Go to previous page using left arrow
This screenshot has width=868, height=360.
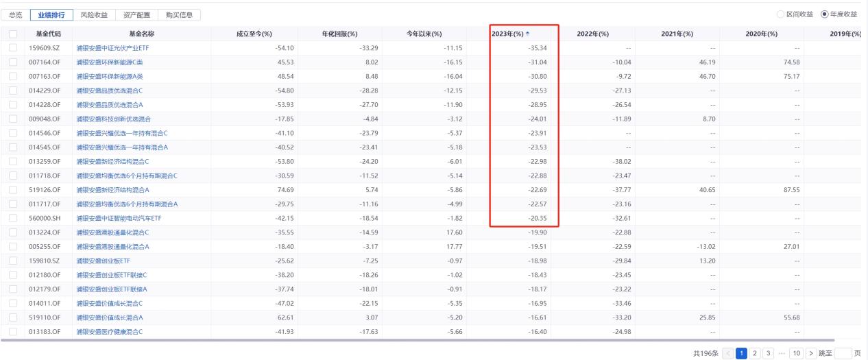tap(727, 353)
